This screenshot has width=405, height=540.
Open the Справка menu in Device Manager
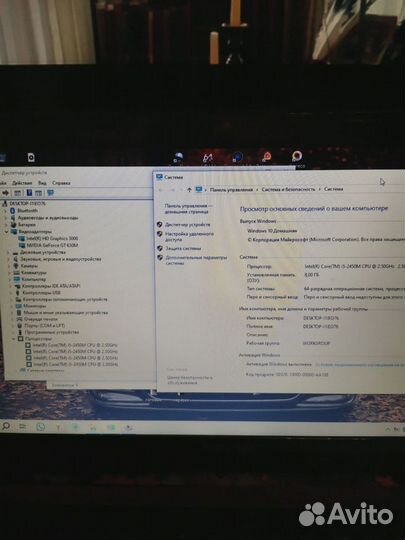[x=61, y=183]
